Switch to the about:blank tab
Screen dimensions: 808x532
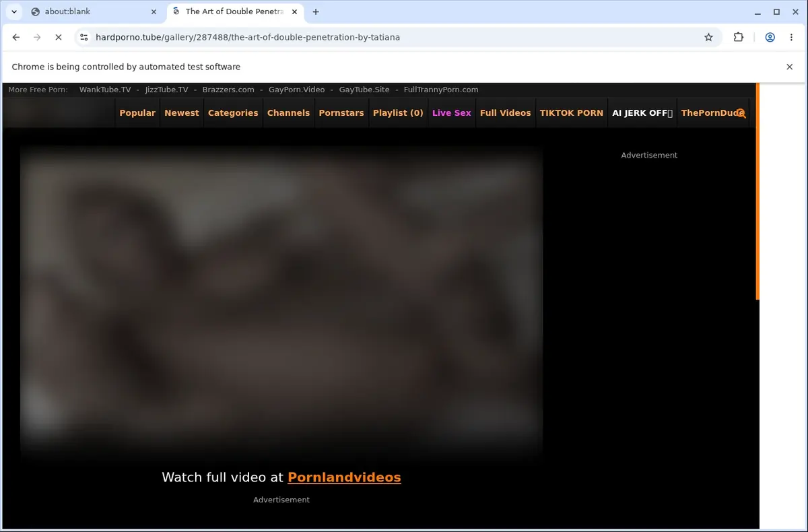[94, 11]
